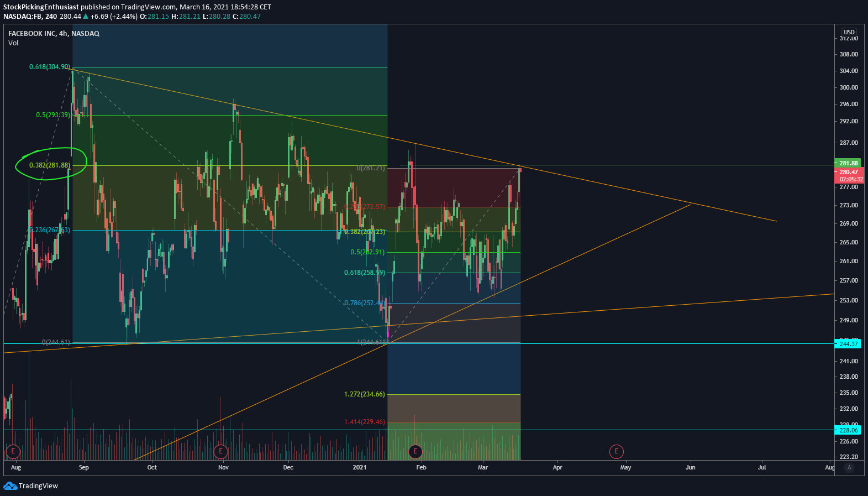Click the 0.618(304.90) Fibonacci label
868x496 pixels.
point(50,67)
